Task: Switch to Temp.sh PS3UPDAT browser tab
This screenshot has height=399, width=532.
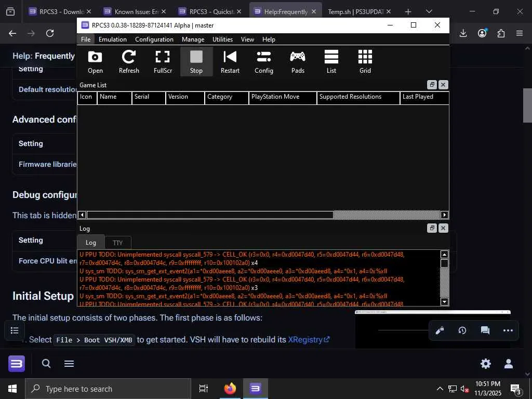Action: [x=360, y=11]
